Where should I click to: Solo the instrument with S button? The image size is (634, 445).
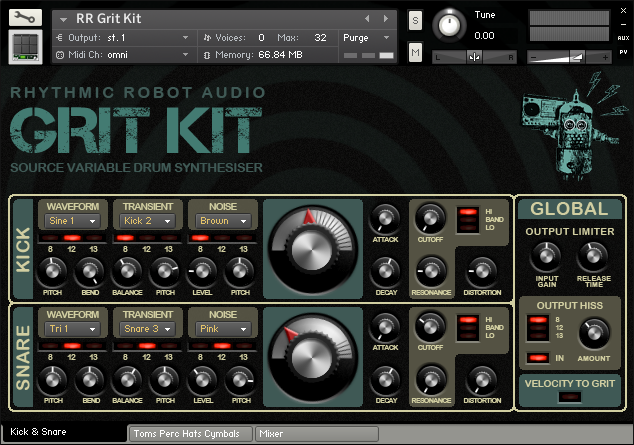click(415, 20)
